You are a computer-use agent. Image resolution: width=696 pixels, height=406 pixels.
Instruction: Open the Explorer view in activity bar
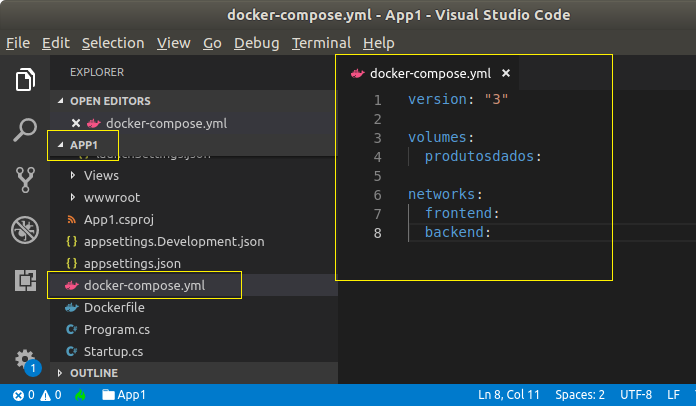(25, 80)
